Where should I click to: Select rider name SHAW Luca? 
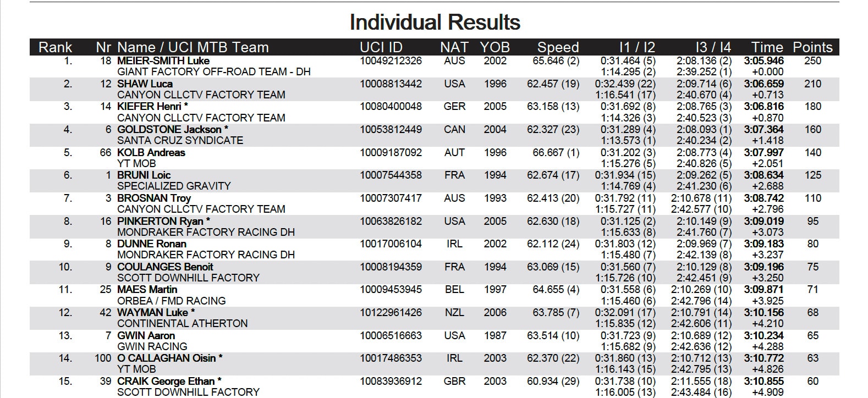click(145, 84)
